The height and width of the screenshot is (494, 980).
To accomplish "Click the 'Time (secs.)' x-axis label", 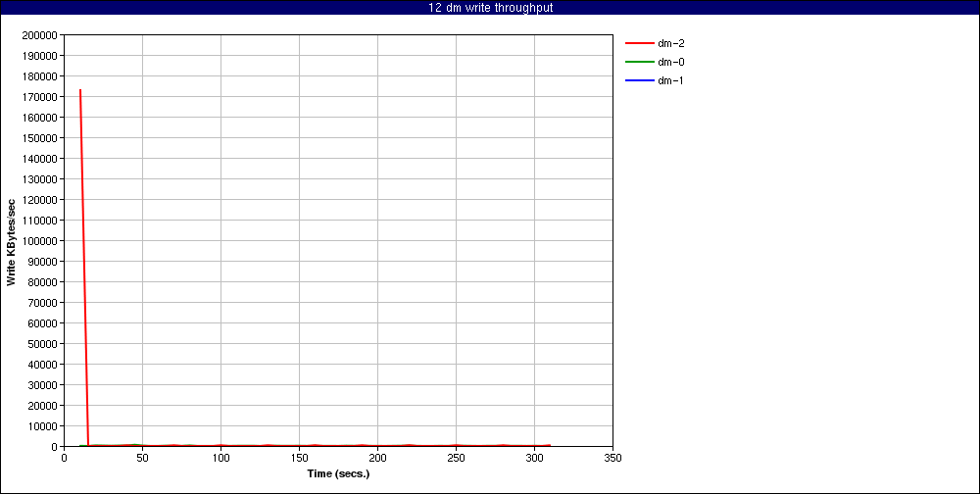I will click(x=338, y=473).
